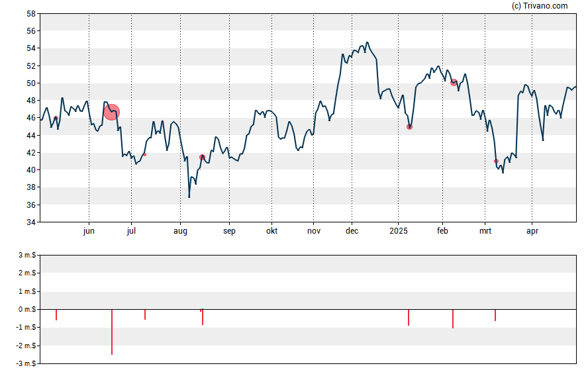Select the 'dec' x-axis label

click(x=352, y=231)
